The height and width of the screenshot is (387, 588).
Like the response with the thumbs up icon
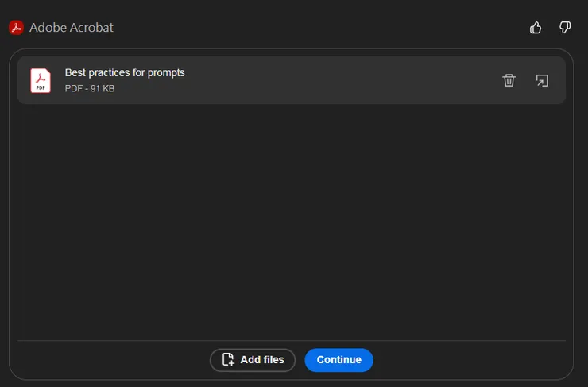pyautogui.click(x=536, y=28)
